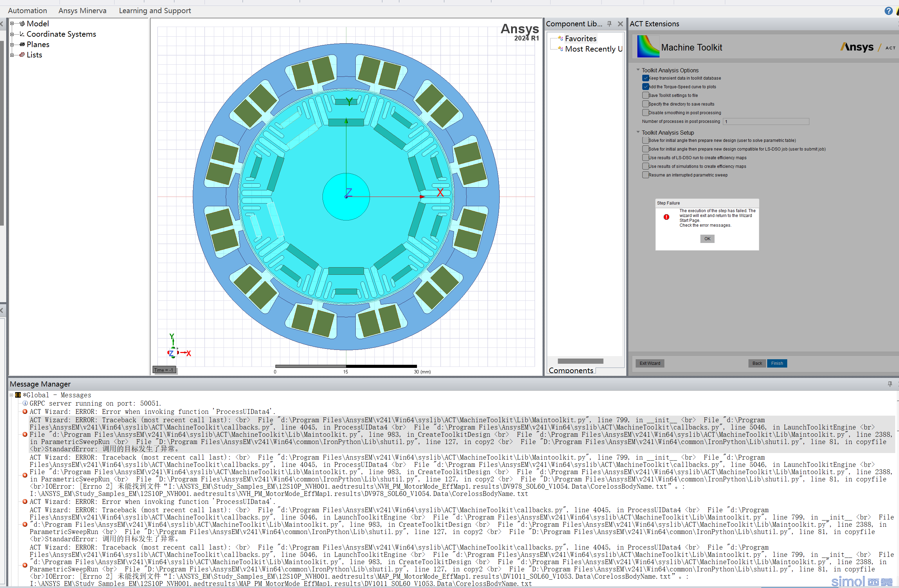Enable Save Toolkit settings to file
The height and width of the screenshot is (588, 899).
pos(646,96)
